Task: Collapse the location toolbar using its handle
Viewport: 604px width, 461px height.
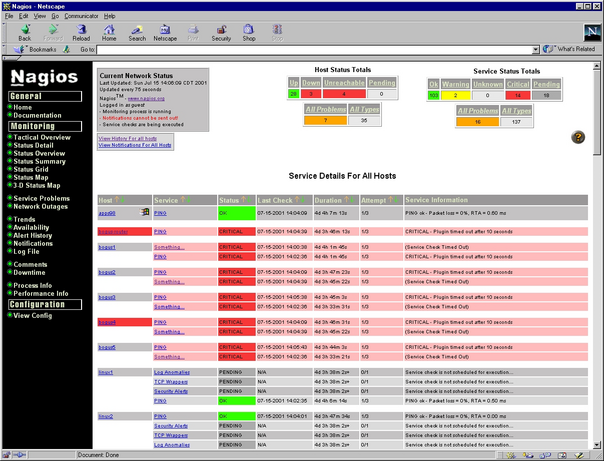Action: [4, 49]
